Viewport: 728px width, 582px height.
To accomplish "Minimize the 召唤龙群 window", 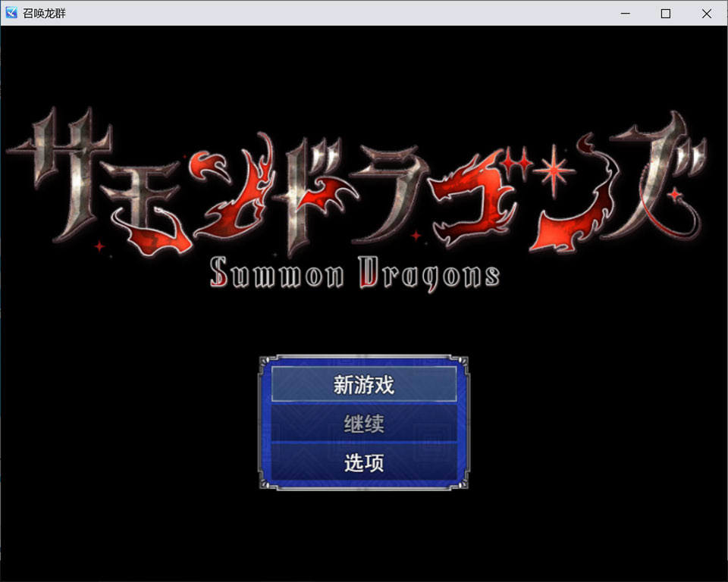I will (626, 14).
